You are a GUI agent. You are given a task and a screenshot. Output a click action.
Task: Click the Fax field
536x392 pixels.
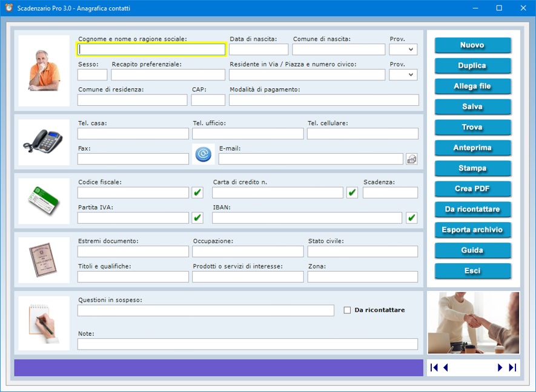click(133, 158)
